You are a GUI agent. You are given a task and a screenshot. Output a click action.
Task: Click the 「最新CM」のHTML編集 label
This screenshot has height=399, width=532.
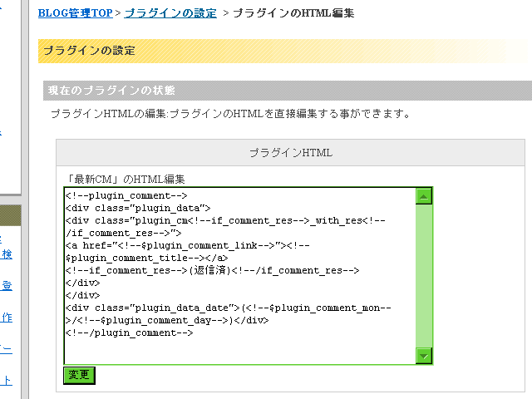125,179
